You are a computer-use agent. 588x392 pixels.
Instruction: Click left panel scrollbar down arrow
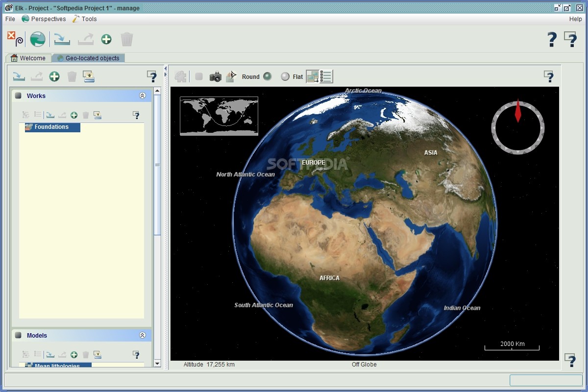coord(157,364)
